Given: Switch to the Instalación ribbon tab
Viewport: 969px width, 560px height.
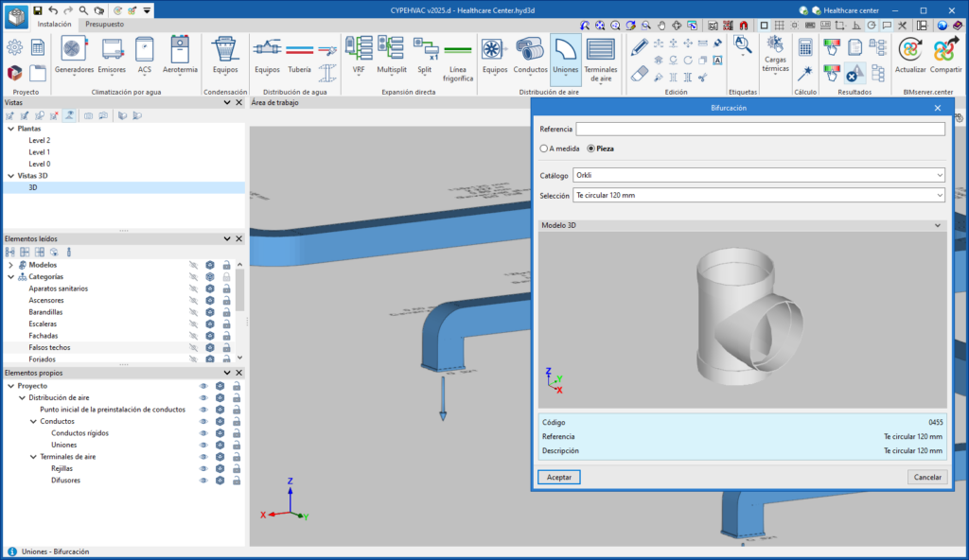Looking at the screenshot, I should point(55,24).
